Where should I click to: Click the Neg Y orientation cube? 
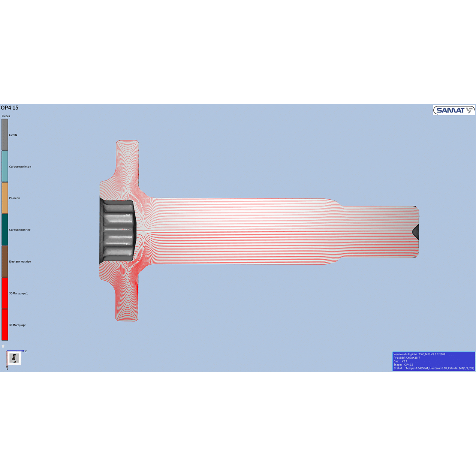point(15,358)
